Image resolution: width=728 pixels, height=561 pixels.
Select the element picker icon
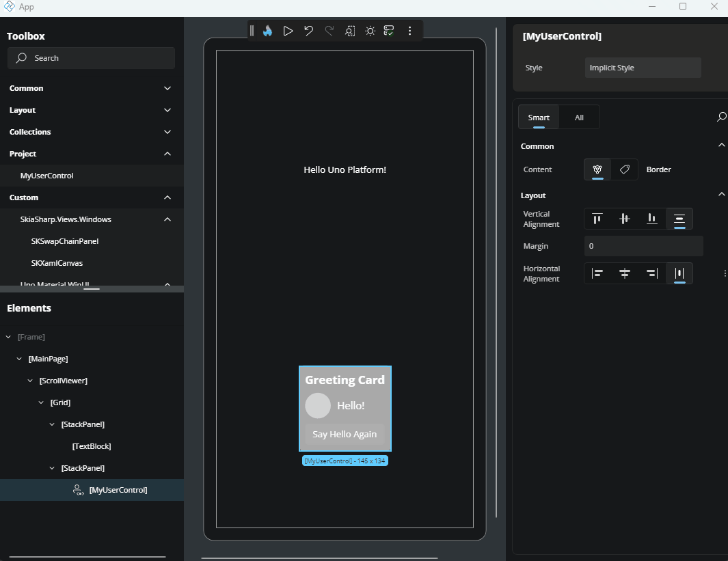(x=349, y=31)
